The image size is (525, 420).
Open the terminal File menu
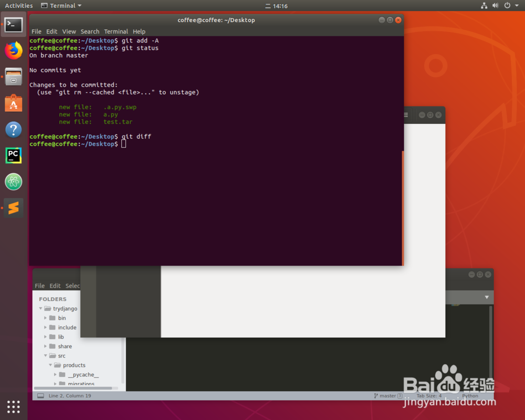coord(36,31)
